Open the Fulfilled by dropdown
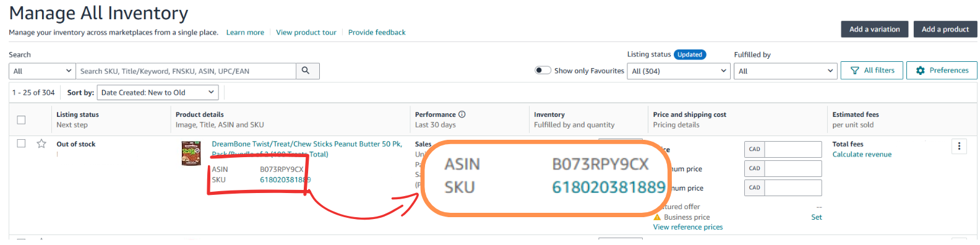Image resolution: width=980 pixels, height=245 pixels. 786,71
